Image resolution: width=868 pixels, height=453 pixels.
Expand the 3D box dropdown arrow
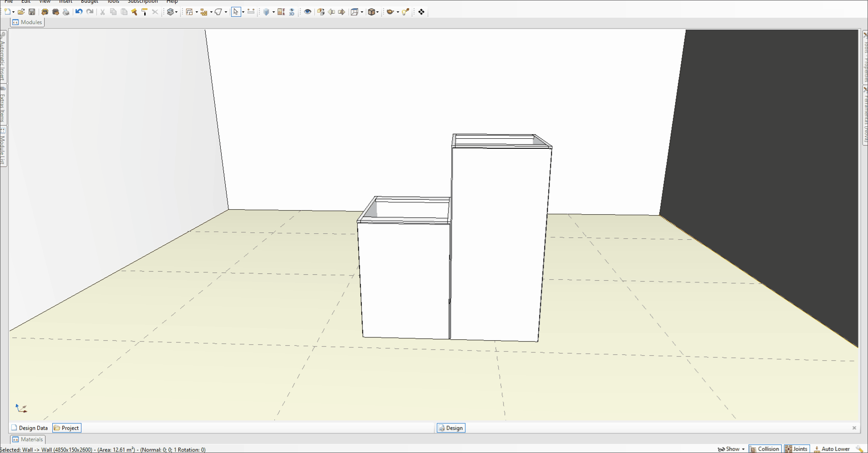click(377, 12)
